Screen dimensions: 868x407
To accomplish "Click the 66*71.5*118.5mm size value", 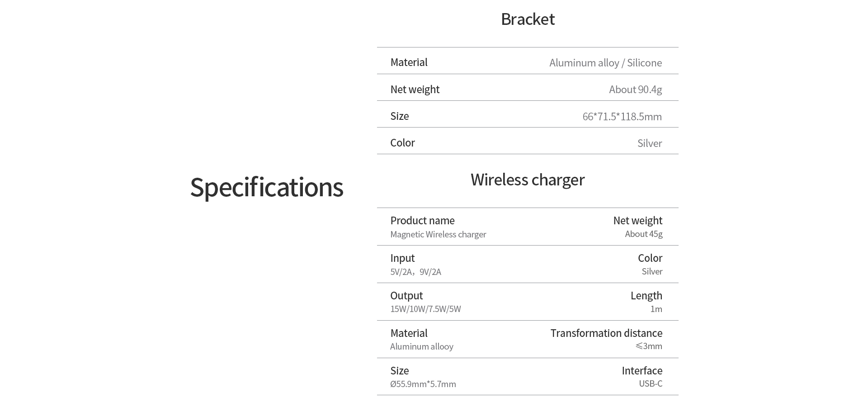I will click(622, 117).
